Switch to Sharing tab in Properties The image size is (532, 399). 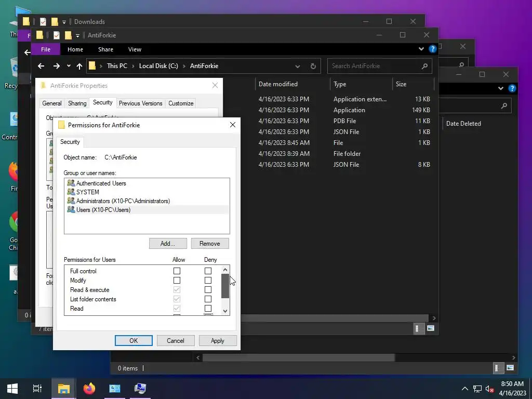[77, 103]
